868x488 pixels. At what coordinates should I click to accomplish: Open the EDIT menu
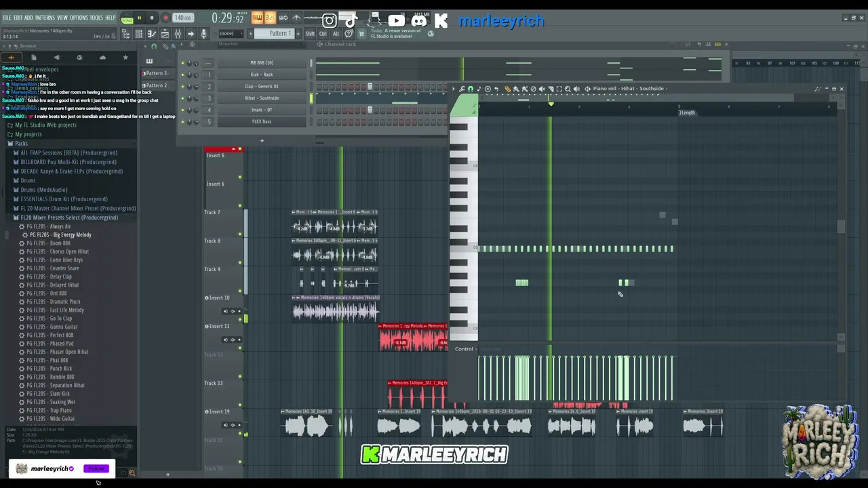pyautogui.click(x=18, y=18)
